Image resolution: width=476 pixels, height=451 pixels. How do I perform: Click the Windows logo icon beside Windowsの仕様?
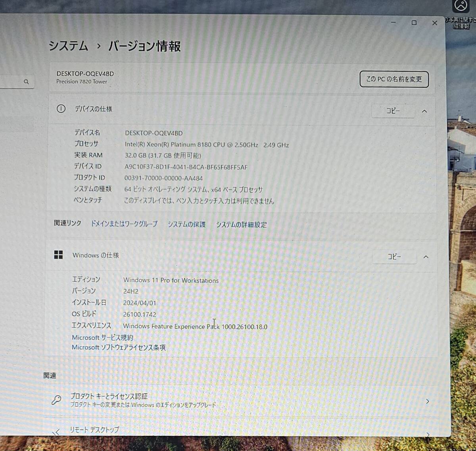click(59, 255)
